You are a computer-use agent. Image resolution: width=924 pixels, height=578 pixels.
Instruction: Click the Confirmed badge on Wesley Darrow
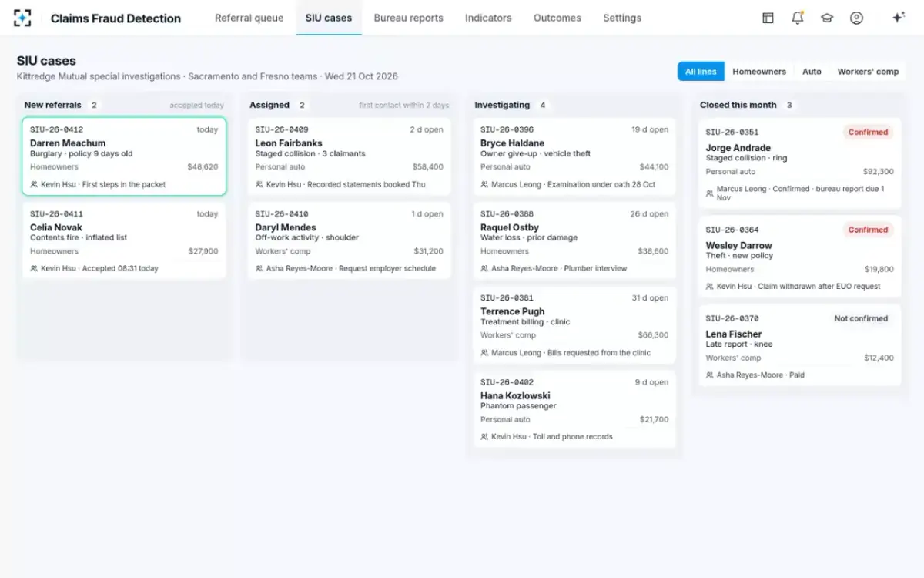[868, 230]
